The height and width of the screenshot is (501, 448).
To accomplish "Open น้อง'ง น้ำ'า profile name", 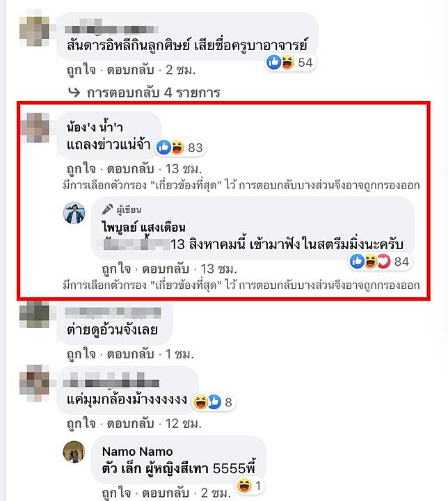I will 95,127.
